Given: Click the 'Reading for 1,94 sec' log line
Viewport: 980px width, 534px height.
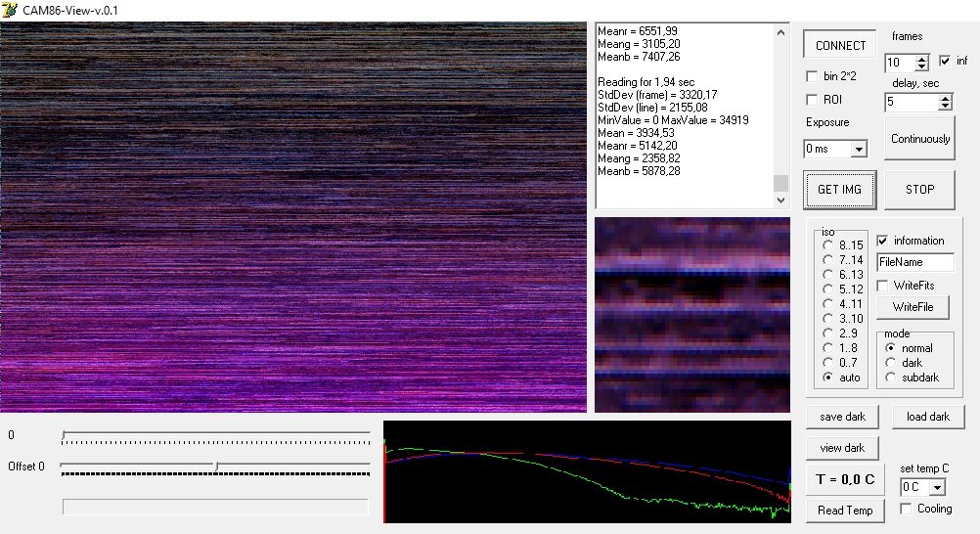Looking at the screenshot, I should click(646, 82).
